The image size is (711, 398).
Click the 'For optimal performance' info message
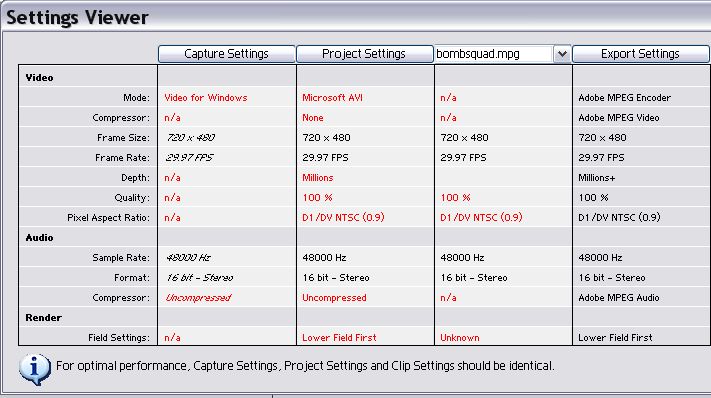305,366
